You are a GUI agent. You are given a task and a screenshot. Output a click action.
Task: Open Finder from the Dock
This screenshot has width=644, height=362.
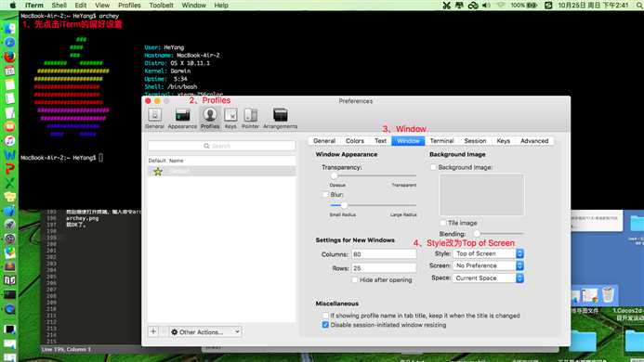click(x=10, y=29)
